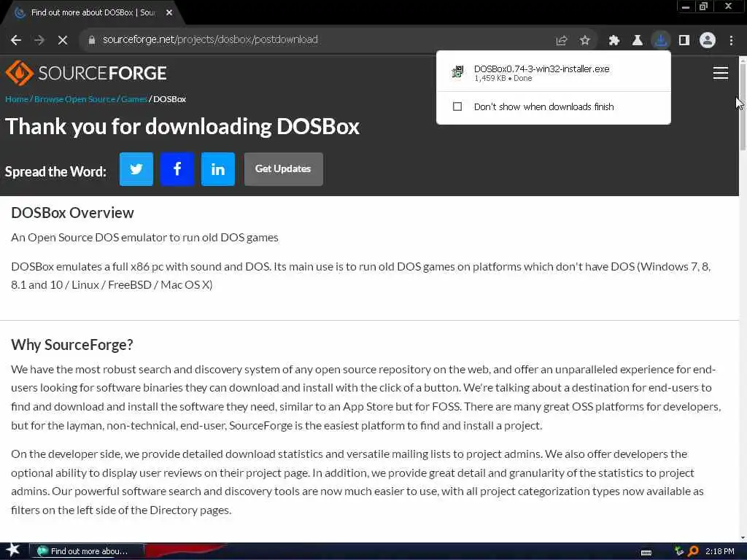Click the DOSBox Overview heading
Screen dimensions: 747x560
(x=72, y=213)
